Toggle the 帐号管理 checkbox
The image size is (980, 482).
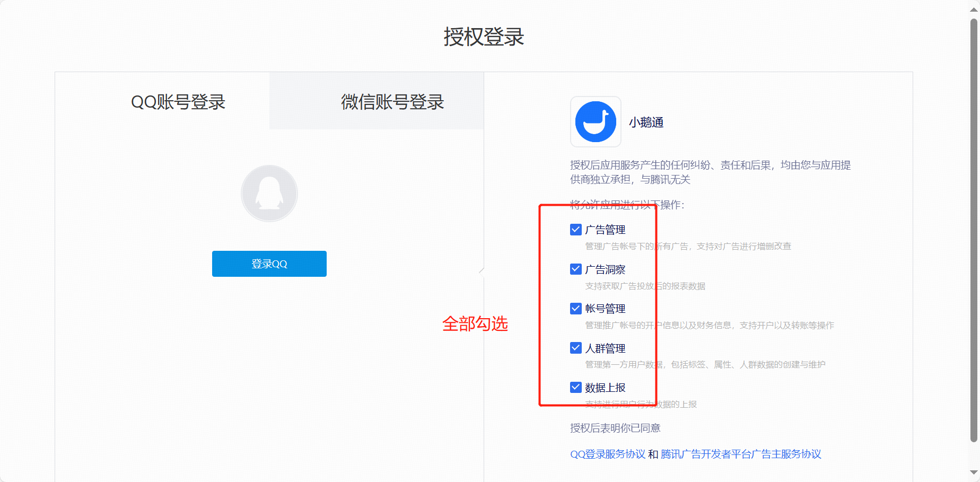click(576, 308)
